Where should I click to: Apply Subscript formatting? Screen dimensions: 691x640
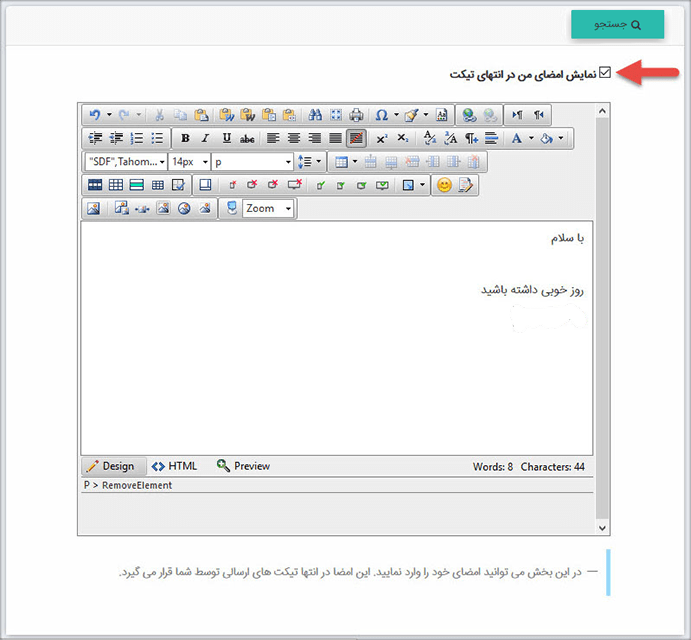[x=402, y=138]
